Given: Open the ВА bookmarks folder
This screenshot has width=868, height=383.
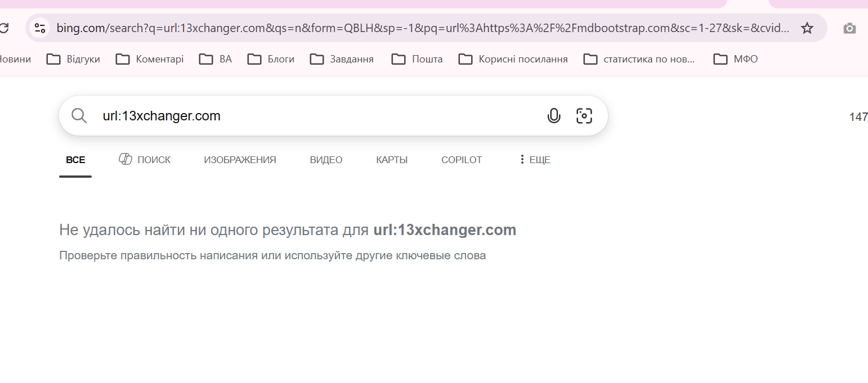Looking at the screenshot, I should [216, 59].
